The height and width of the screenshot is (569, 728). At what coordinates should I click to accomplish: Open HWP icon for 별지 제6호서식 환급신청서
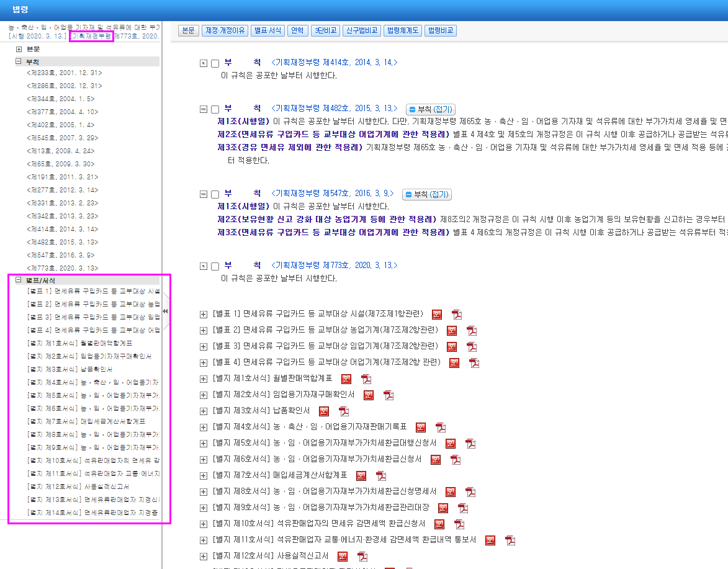[x=436, y=460]
